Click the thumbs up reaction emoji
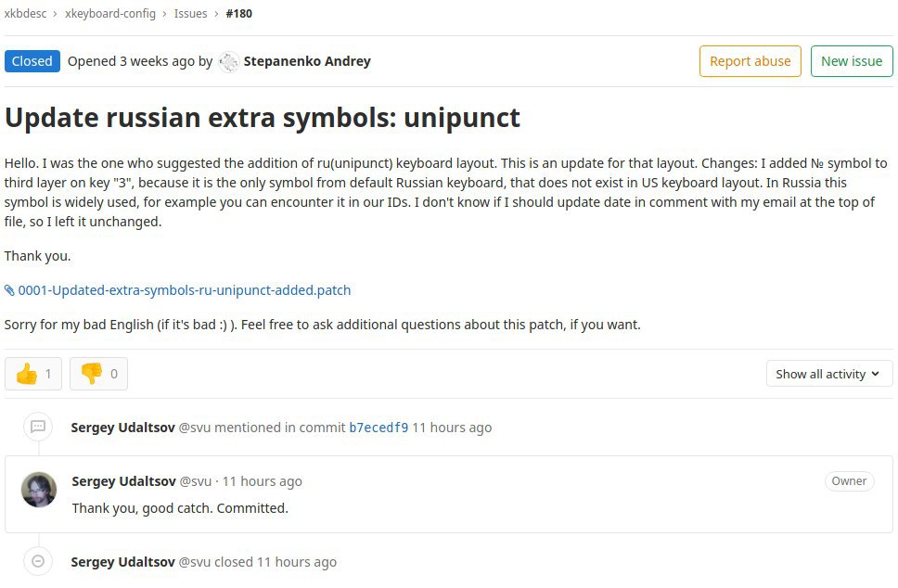 coord(27,374)
